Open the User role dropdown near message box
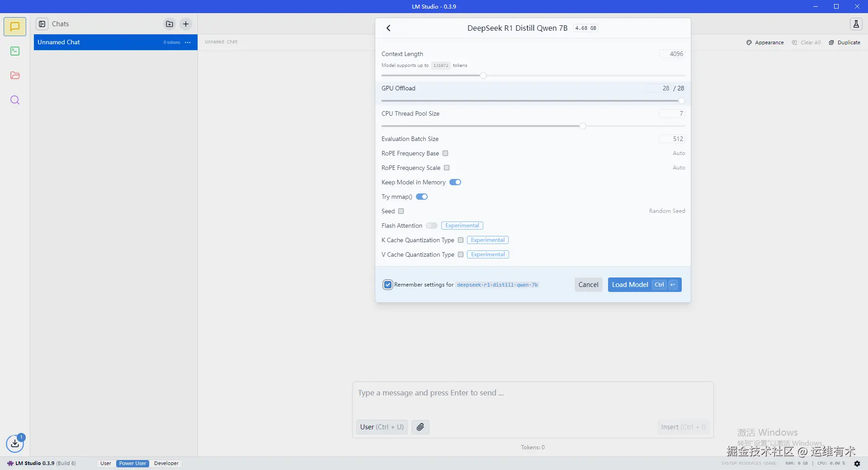Screen dimensions: 868x470 coord(381,427)
